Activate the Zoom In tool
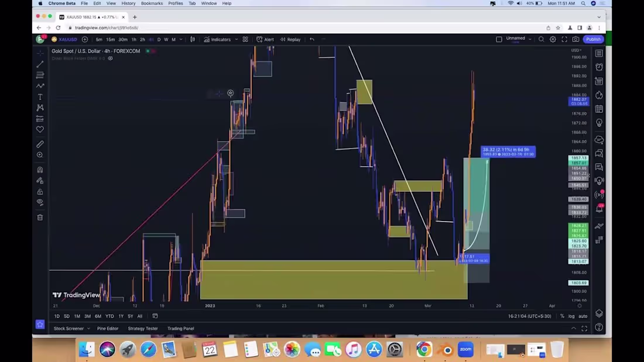 click(40, 155)
